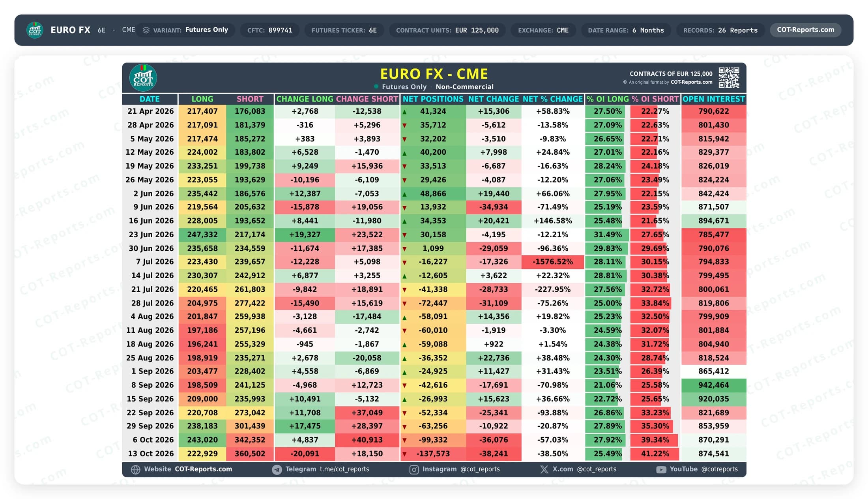Click the date cell 7 Jul 2026
Image resolution: width=868 pixels, height=499 pixels.
coord(150,262)
